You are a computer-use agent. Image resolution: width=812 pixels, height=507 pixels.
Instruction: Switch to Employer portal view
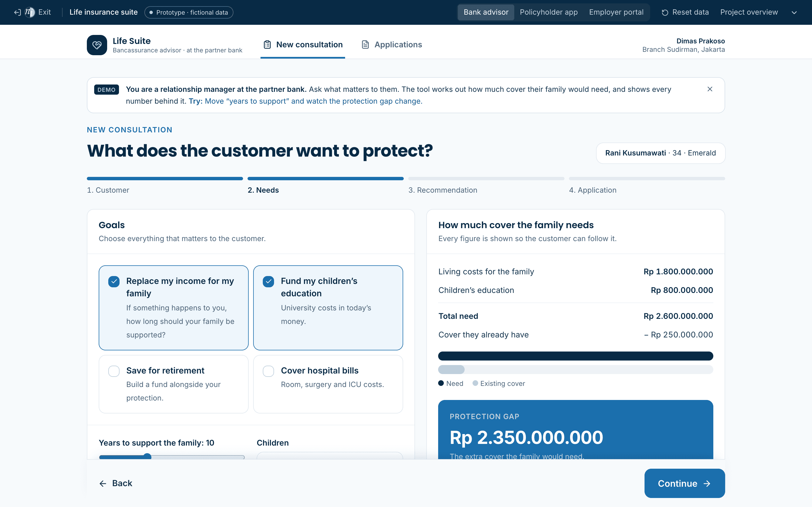click(x=616, y=12)
